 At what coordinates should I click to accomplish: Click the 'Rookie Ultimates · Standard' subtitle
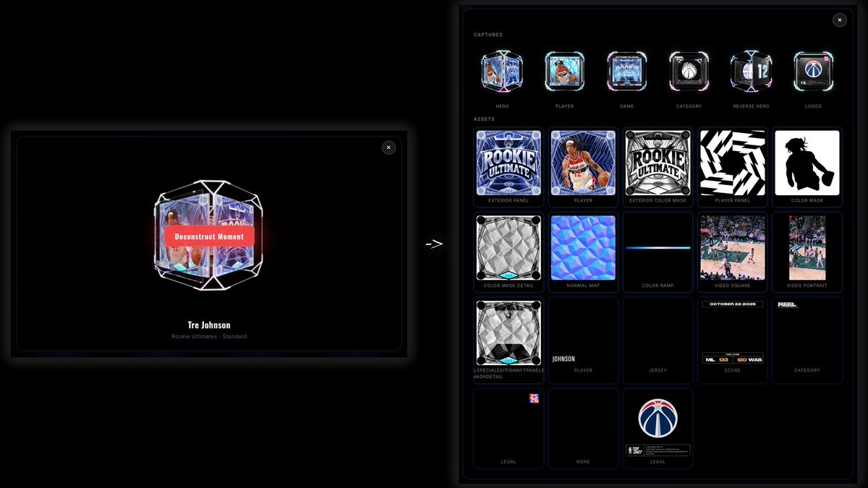(x=209, y=337)
